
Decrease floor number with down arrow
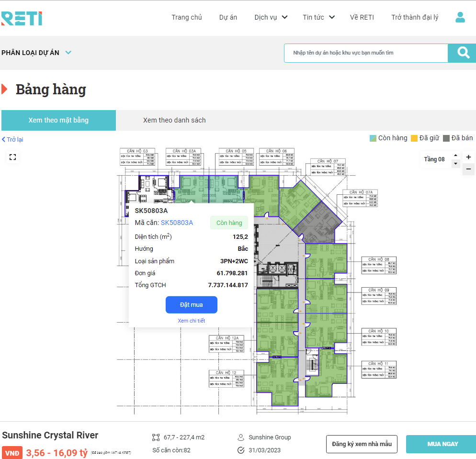(455, 164)
